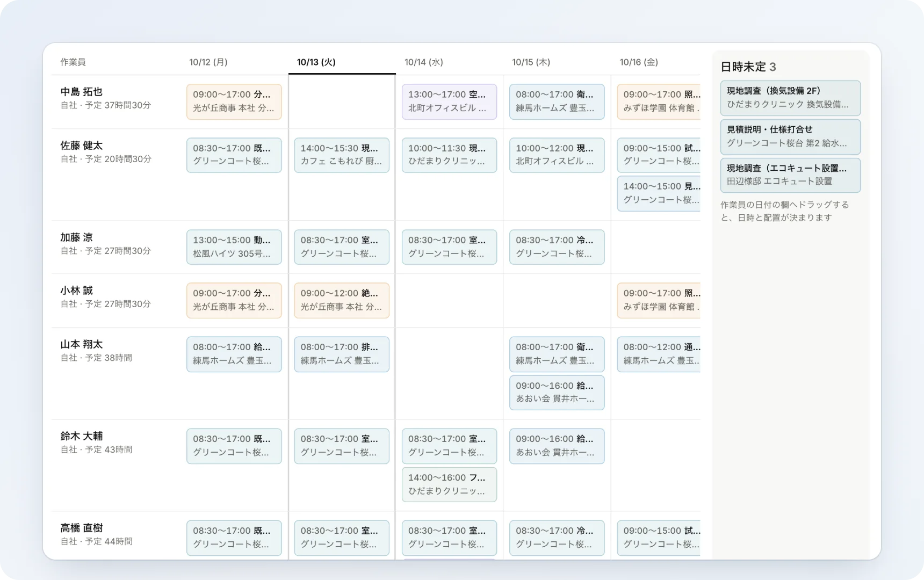The width and height of the screenshot is (924, 580).
Task: Click the 作業員 column heading
Action: pos(73,62)
